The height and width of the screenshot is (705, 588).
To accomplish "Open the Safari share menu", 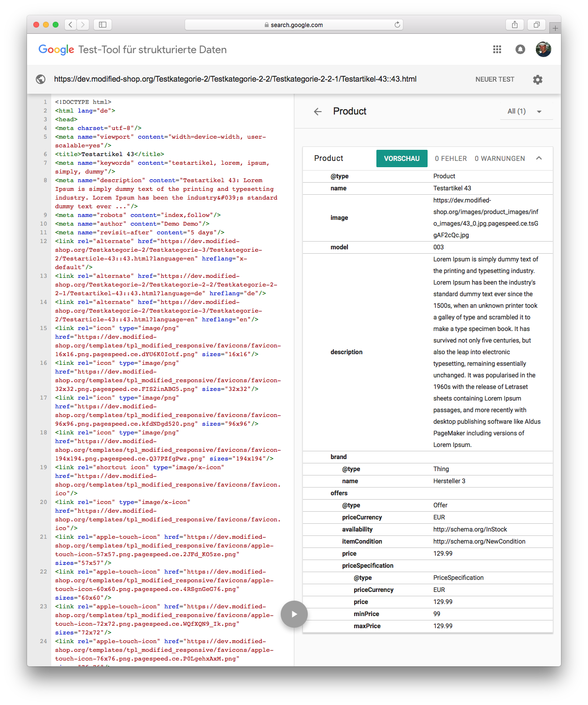I will coord(515,25).
